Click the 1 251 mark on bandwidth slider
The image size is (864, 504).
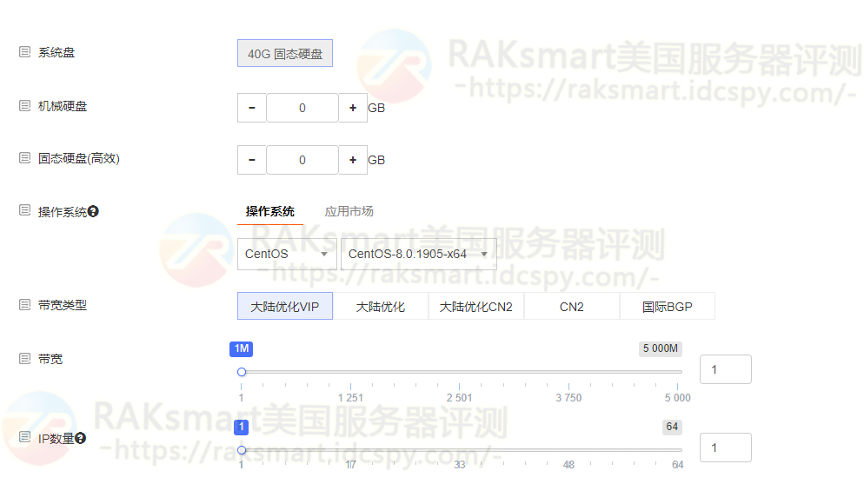350,398
